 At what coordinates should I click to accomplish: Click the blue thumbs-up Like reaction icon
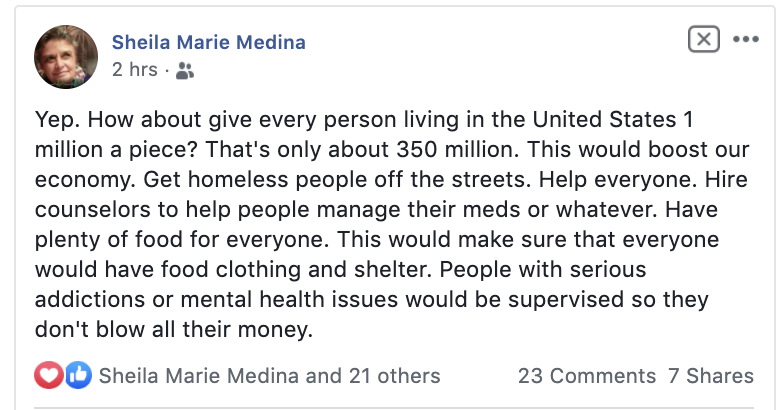click(78, 376)
